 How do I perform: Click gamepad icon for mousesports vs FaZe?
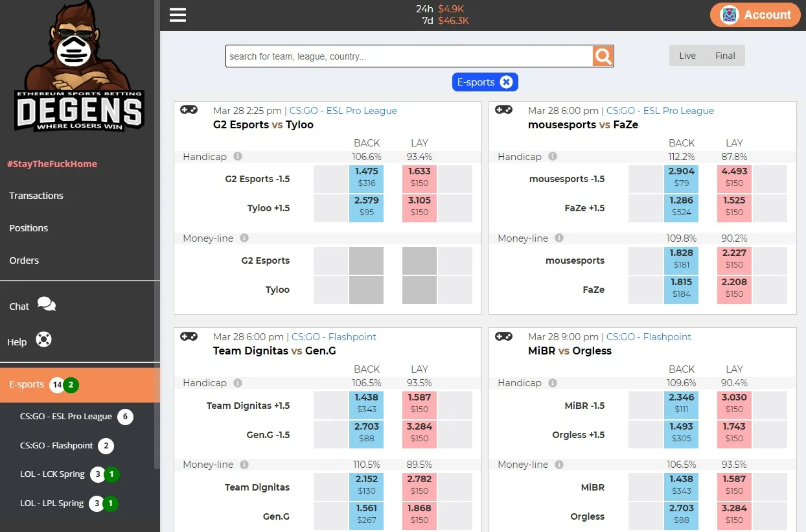coord(503,110)
